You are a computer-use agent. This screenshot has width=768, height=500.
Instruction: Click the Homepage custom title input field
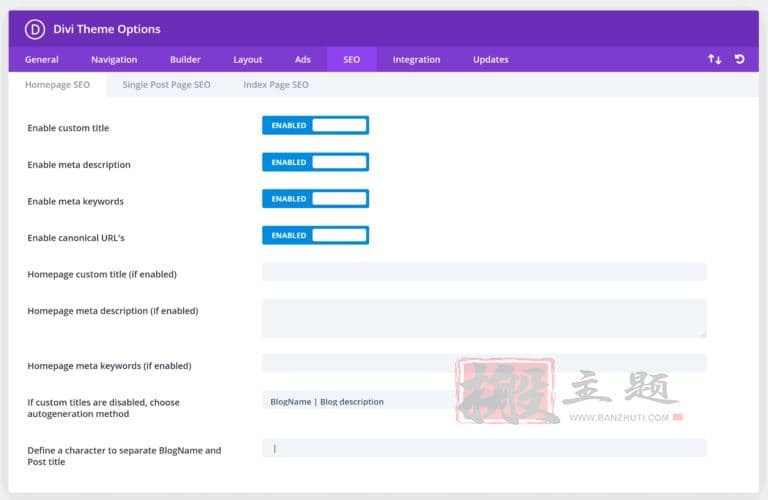484,272
